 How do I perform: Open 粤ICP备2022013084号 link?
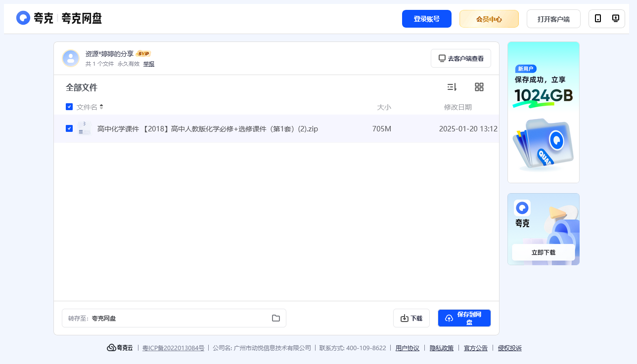[x=173, y=348]
